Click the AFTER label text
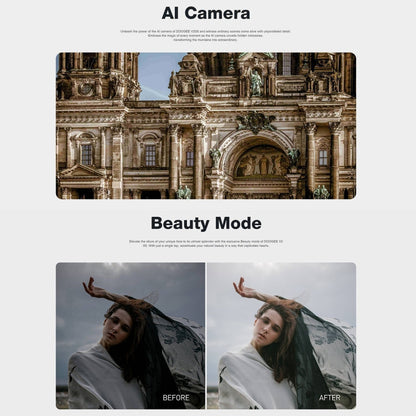416x416 pixels. [x=329, y=398]
